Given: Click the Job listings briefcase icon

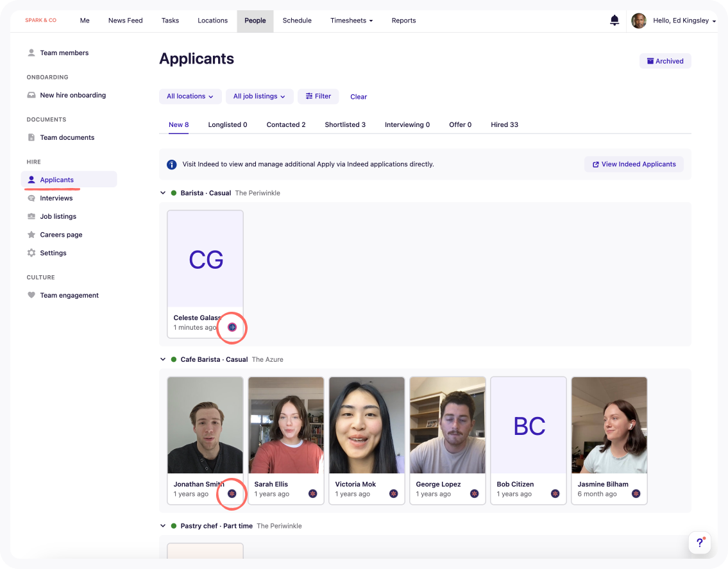Looking at the screenshot, I should (x=31, y=216).
